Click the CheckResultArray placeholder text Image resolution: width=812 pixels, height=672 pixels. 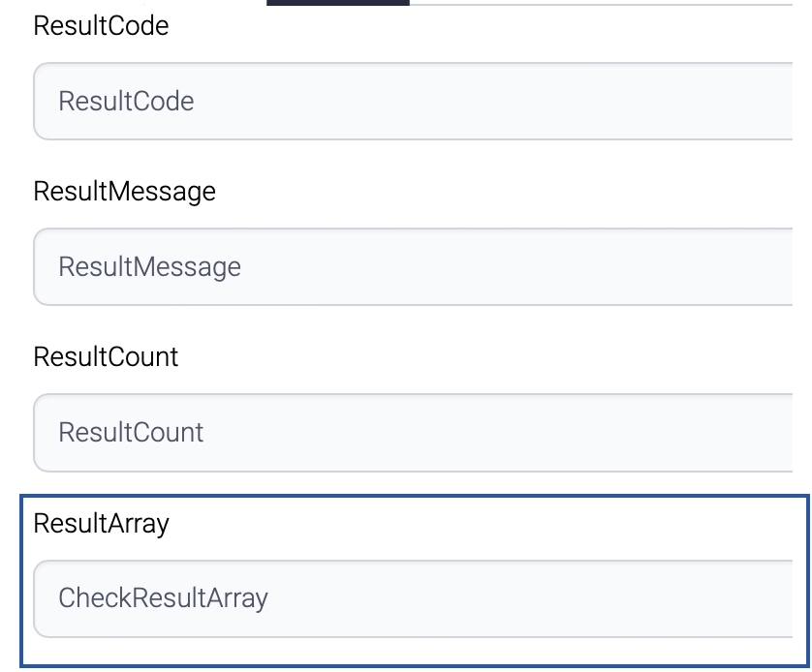(163, 598)
